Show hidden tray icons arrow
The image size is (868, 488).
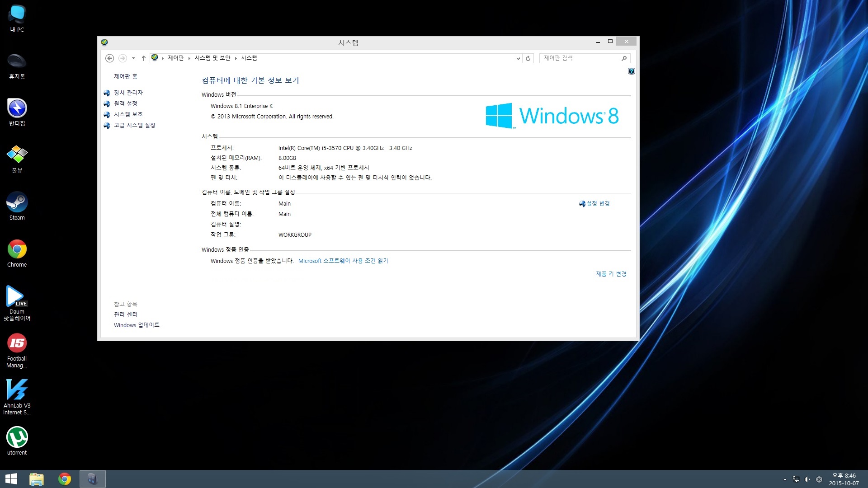coord(785,479)
